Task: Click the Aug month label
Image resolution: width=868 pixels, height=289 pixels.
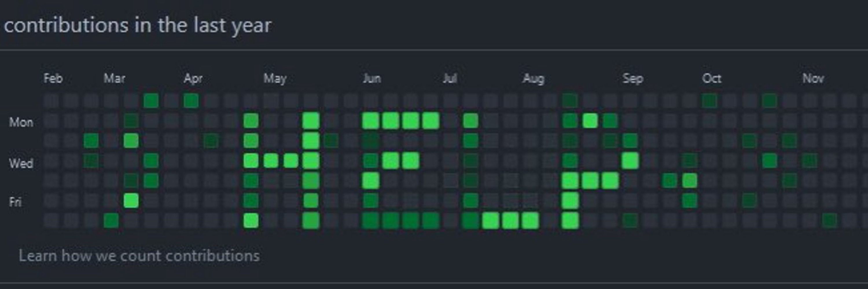Action: point(534,78)
